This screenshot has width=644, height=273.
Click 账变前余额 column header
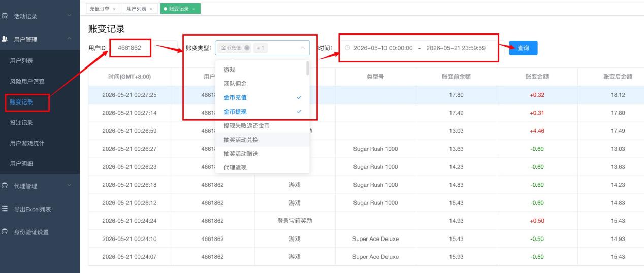click(456, 77)
